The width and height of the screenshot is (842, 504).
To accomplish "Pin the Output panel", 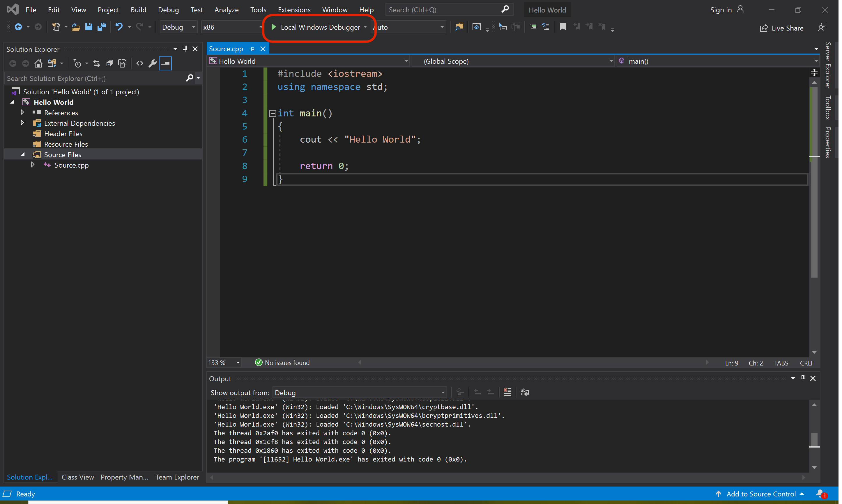I will [803, 378].
